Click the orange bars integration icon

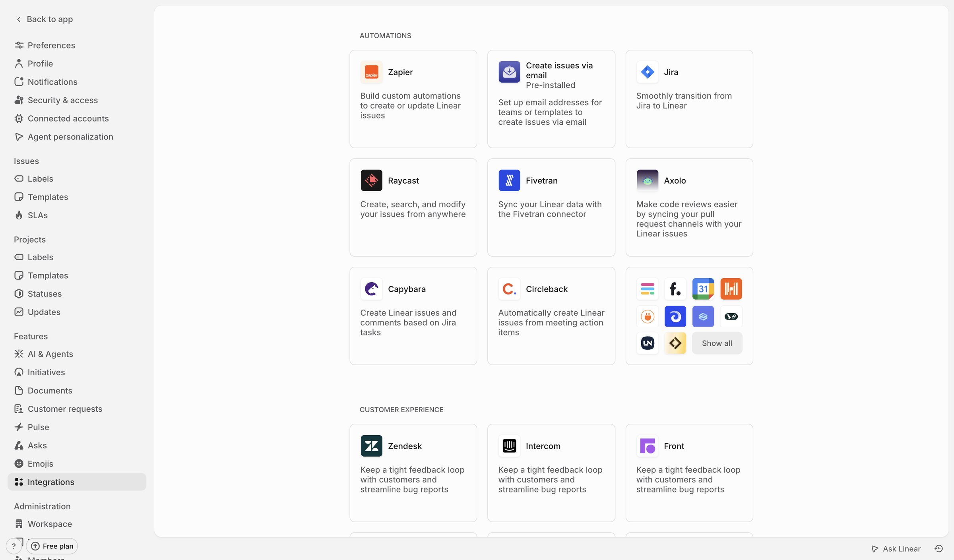pos(731,289)
